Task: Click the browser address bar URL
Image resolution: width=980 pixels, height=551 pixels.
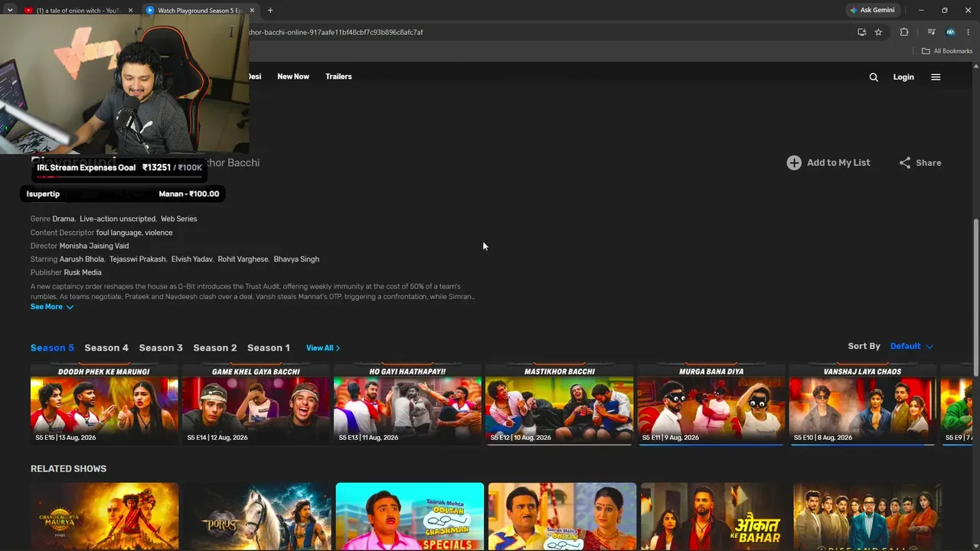Action: (337, 32)
